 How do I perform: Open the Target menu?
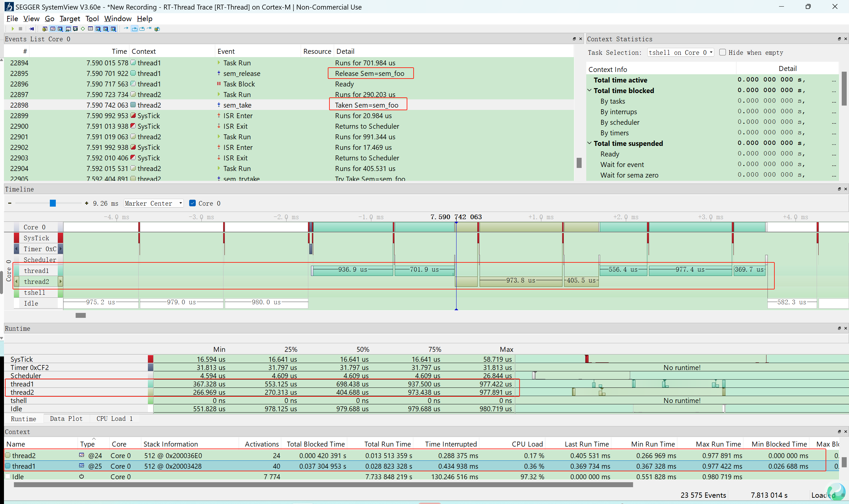tap(70, 19)
